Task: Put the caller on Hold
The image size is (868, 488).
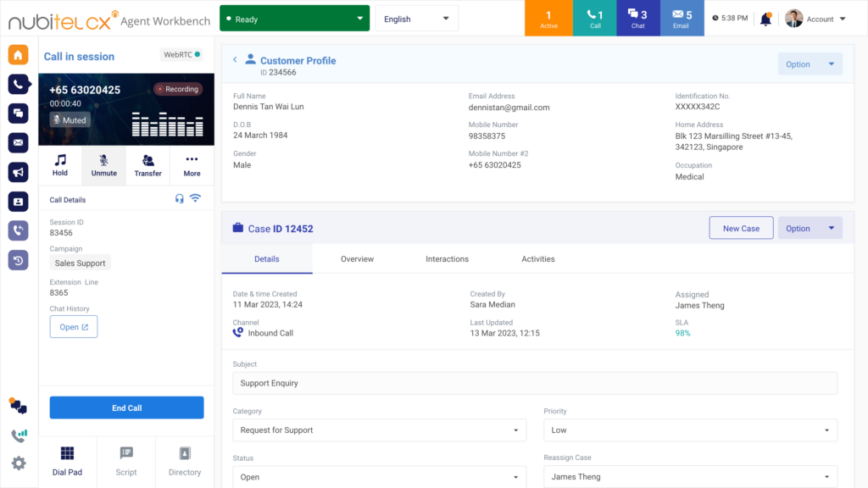Action: point(59,165)
